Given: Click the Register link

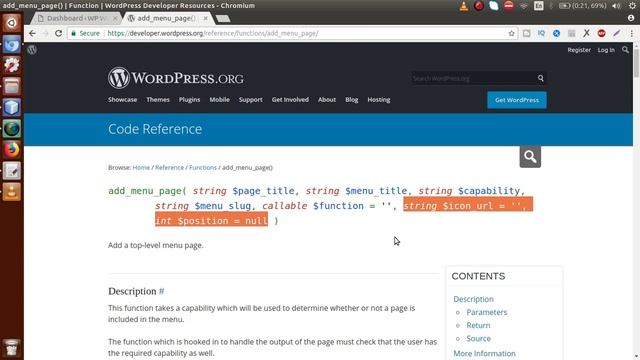Looking at the screenshot, I should (579, 50).
